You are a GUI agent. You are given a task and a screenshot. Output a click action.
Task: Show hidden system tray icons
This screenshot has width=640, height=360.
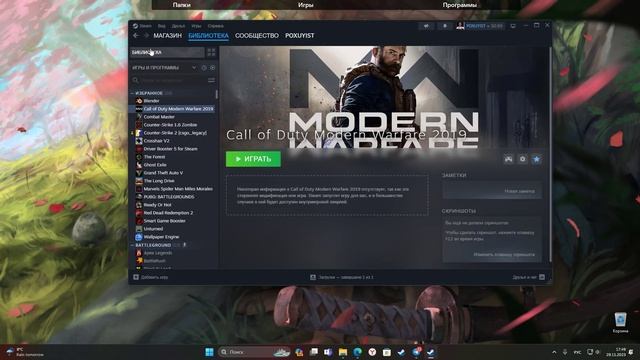(554, 352)
